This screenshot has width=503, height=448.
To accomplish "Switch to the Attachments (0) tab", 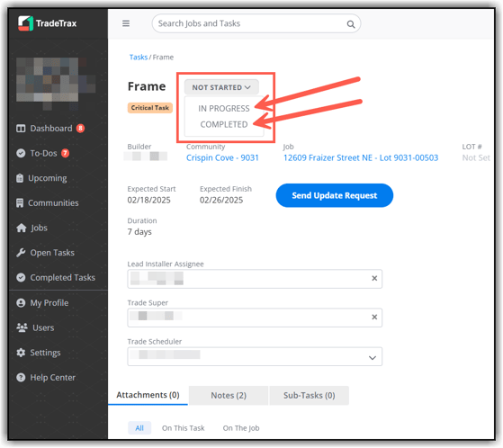I will coord(148,395).
